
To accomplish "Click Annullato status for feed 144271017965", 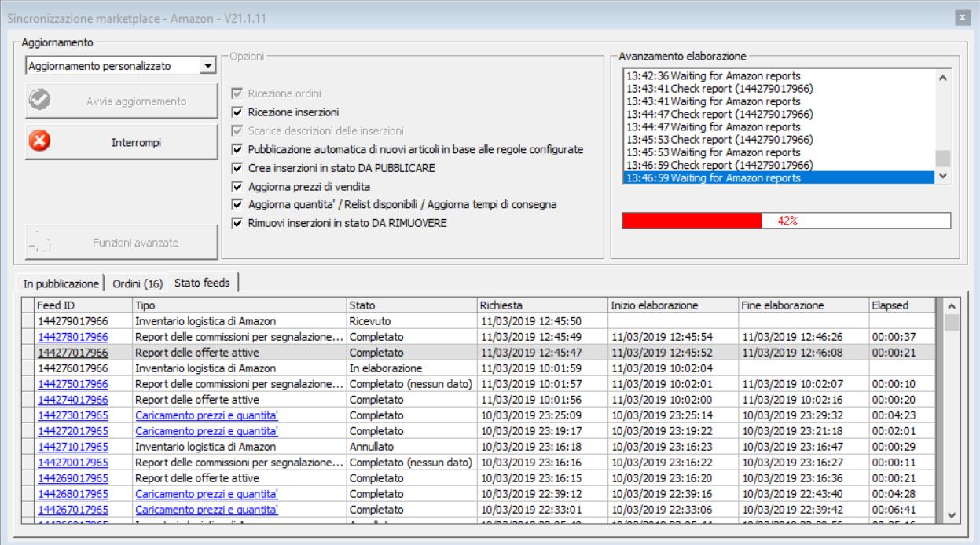I will (x=411, y=447).
